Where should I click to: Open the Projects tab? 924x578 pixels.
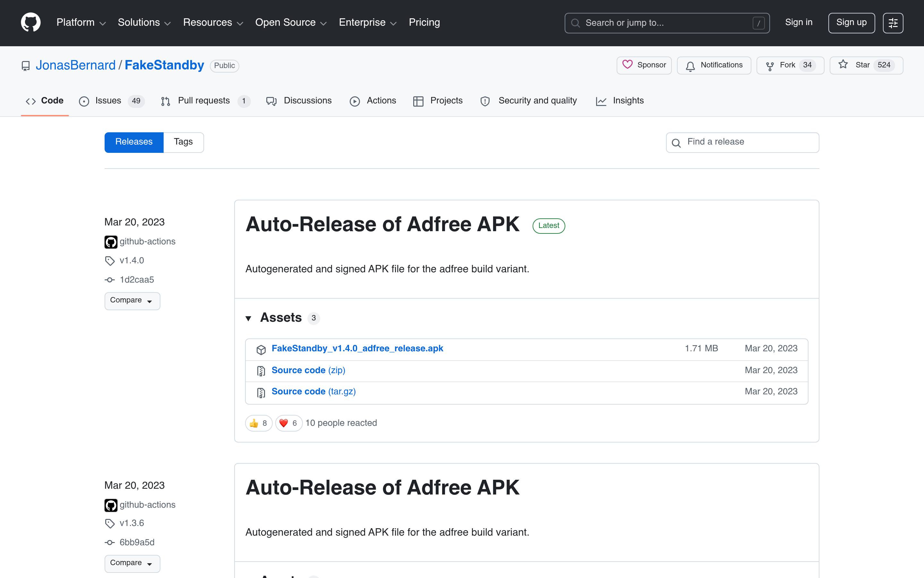click(x=438, y=101)
